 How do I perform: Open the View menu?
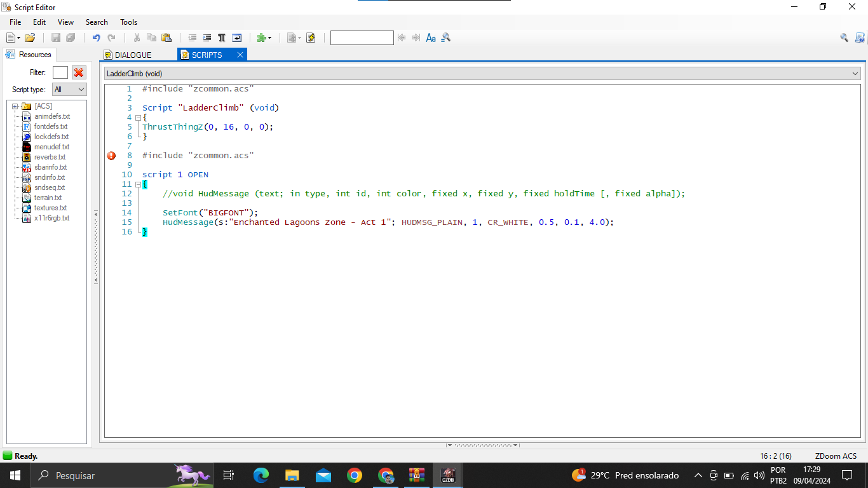pyautogui.click(x=66, y=22)
